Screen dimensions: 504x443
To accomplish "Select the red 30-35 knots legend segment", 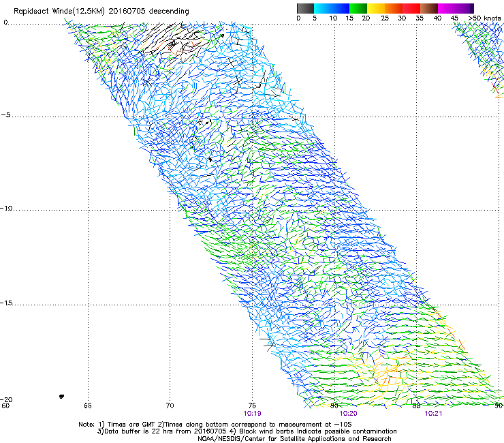I will point(411,8).
